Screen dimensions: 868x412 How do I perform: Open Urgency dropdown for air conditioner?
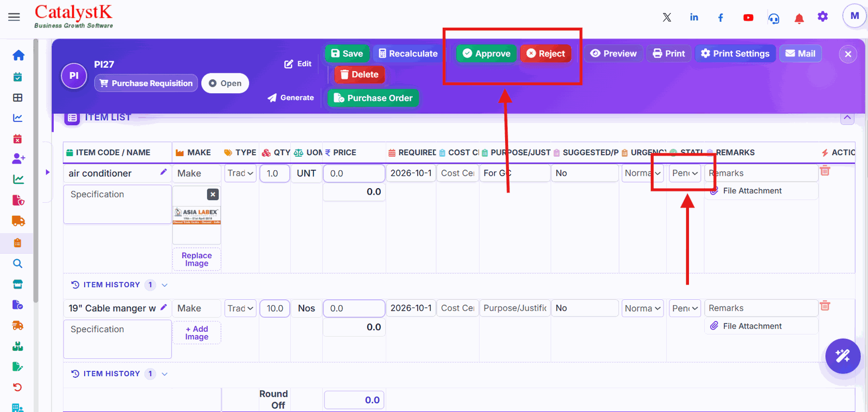click(642, 173)
